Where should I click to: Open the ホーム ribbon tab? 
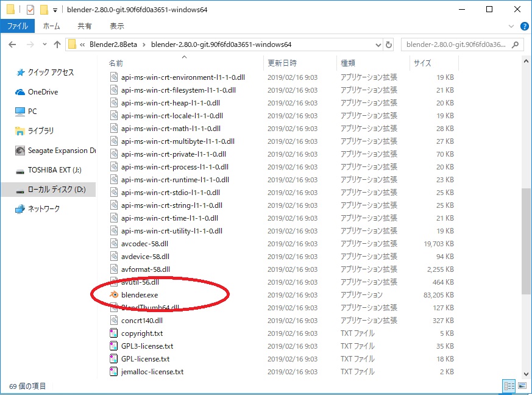[x=52, y=26]
